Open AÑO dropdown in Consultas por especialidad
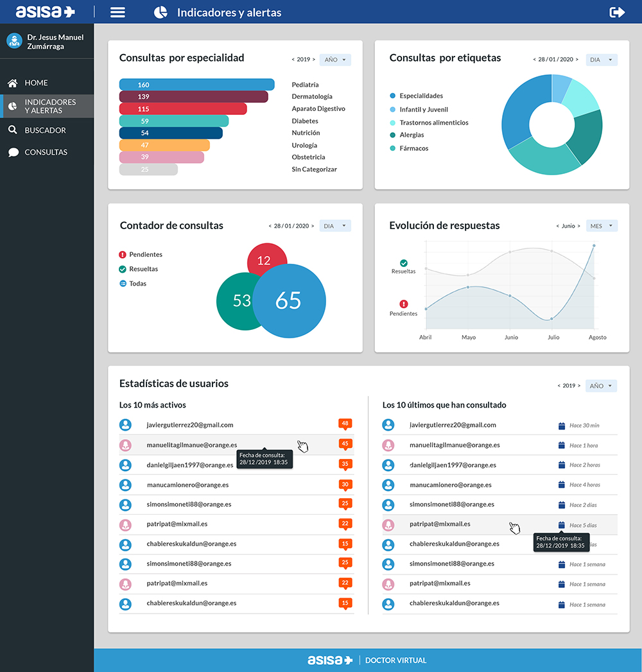 click(x=335, y=60)
